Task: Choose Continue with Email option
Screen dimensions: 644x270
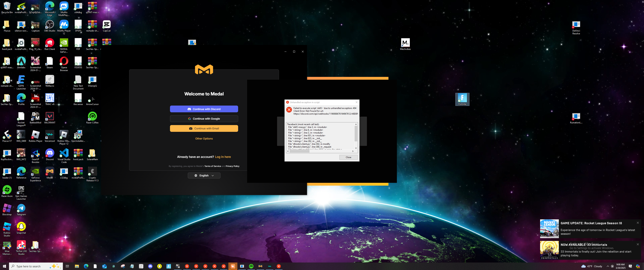Action: pyautogui.click(x=204, y=128)
